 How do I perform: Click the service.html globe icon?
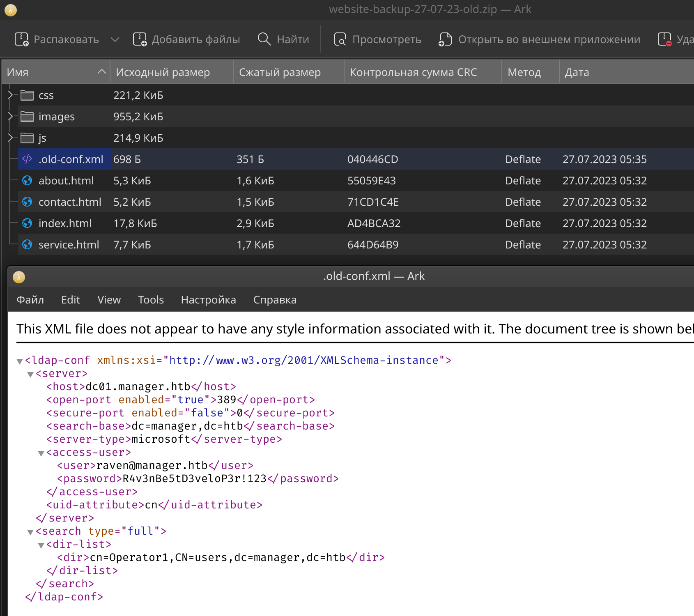(x=27, y=244)
